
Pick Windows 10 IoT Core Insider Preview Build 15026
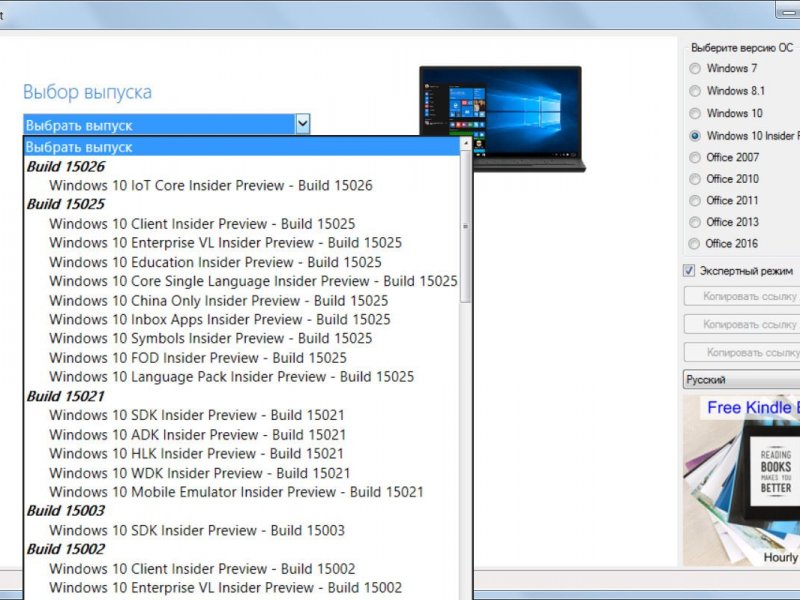tap(211, 185)
